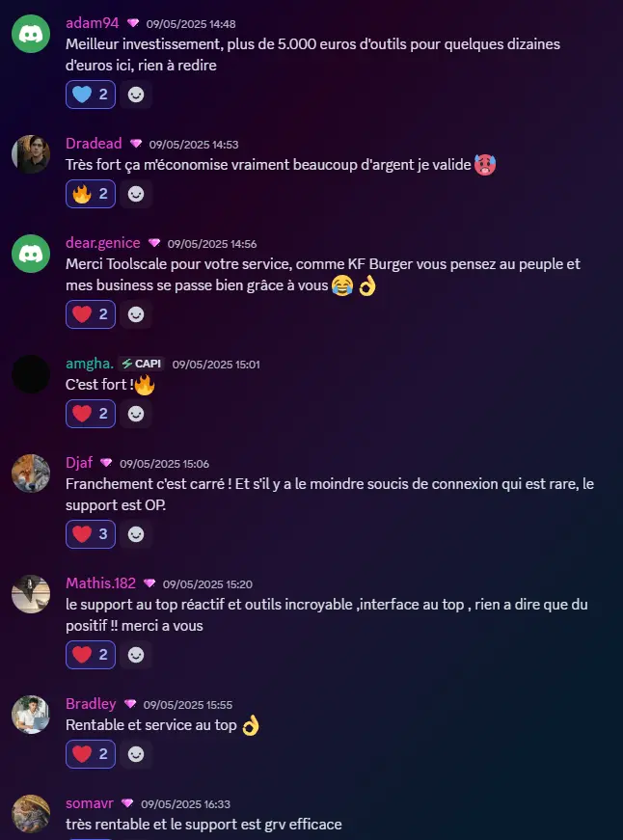Add reaction smiley under Bradley's message

point(136,754)
